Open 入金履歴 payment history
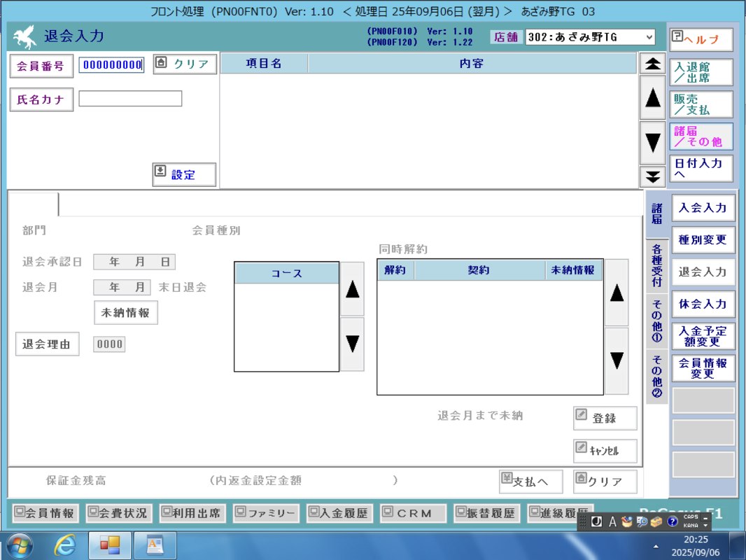 (339, 513)
